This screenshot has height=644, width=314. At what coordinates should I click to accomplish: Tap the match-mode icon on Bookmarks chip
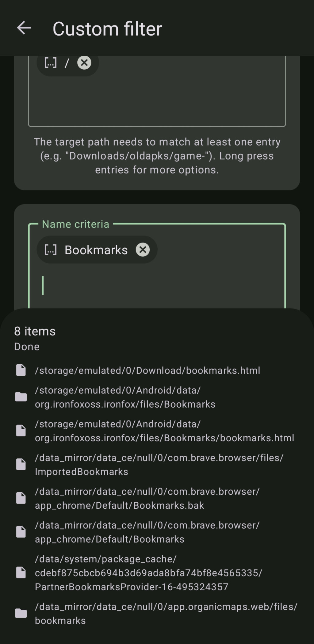[51, 250]
